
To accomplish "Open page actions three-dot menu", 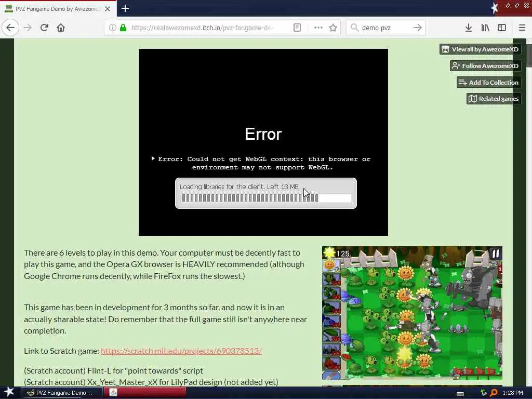I will [318, 28].
